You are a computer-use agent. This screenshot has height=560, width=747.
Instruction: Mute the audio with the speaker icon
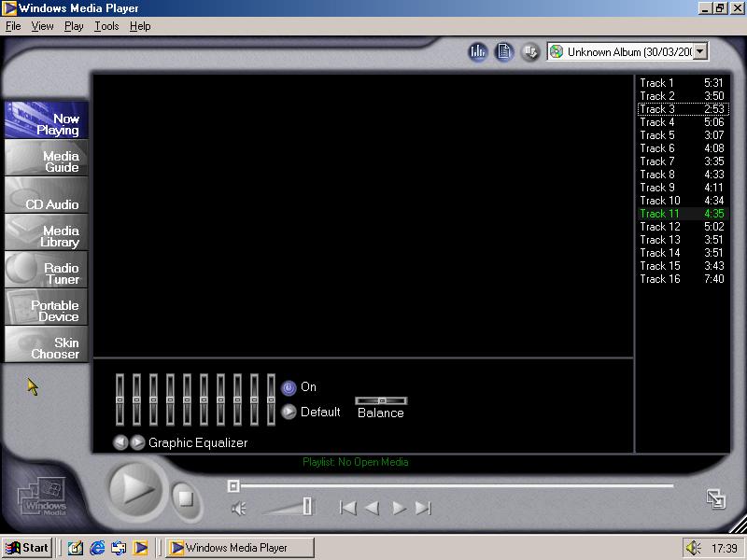[x=239, y=508]
